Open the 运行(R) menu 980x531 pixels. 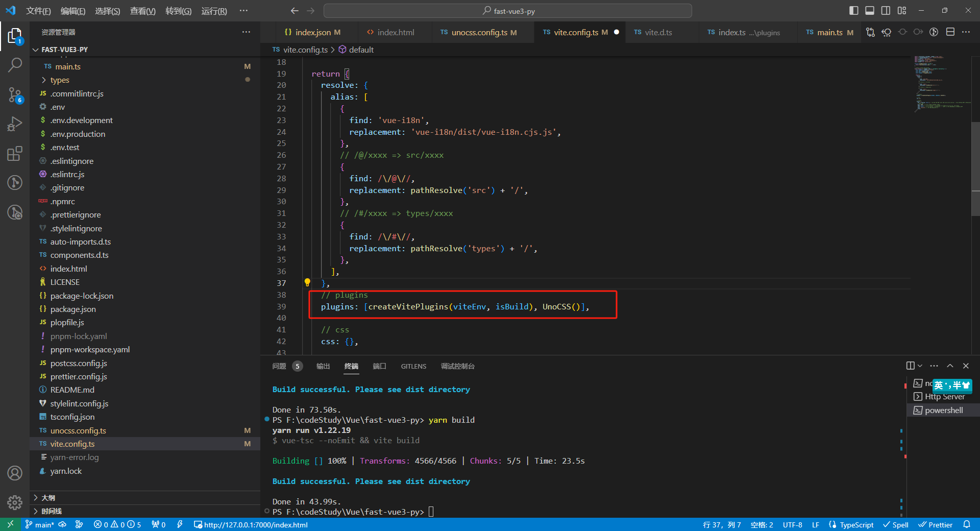coord(213,11)
